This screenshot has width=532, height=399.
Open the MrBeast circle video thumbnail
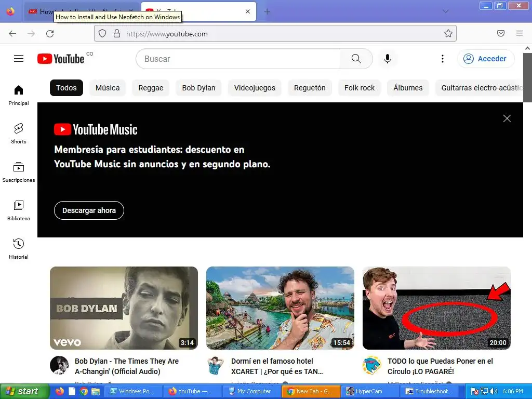pyautogui.click(x=436, y=308)
